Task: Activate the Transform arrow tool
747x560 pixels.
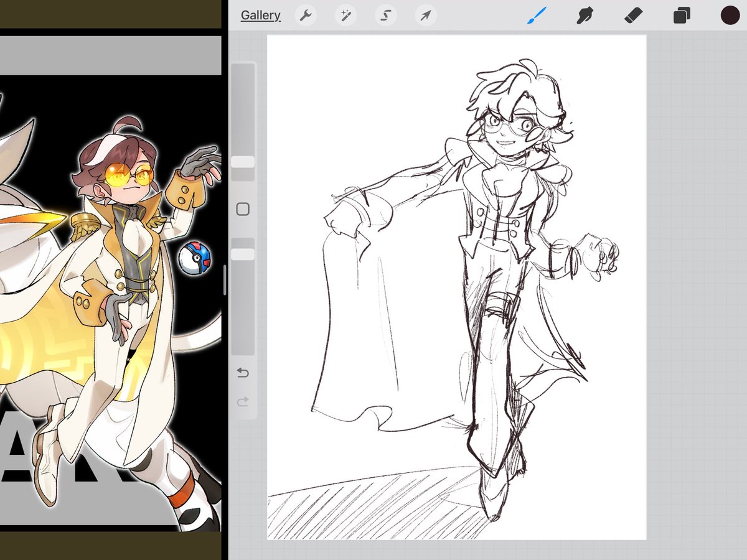Action: pos(426,16)
